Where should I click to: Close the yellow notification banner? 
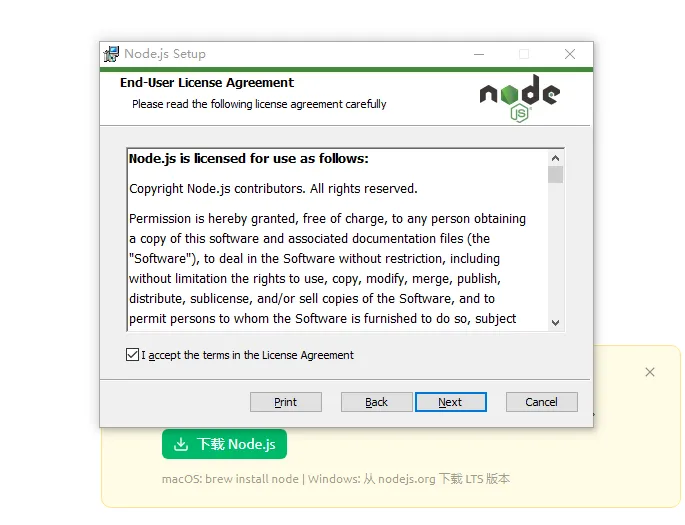point(650,372)
